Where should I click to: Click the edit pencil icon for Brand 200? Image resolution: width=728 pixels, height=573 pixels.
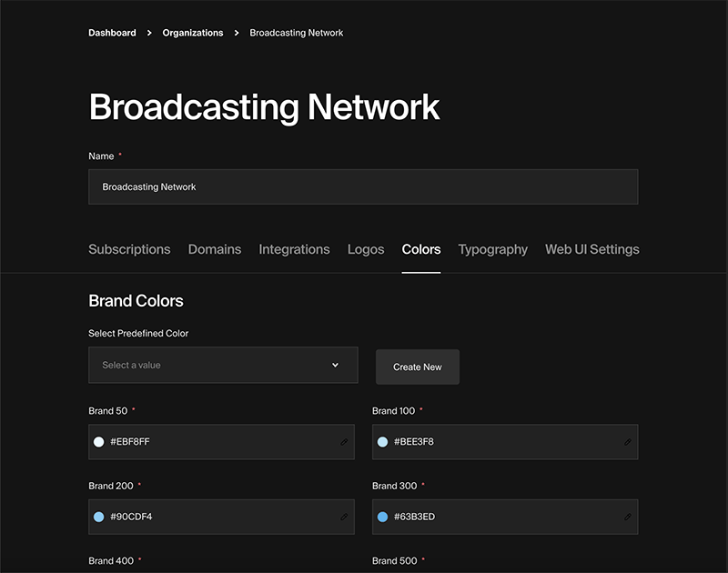tap(344, 517)
